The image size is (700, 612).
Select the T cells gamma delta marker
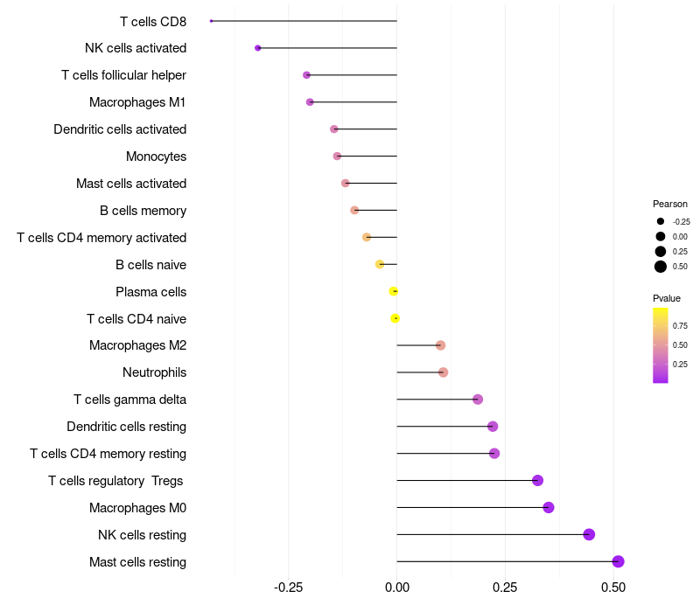click(x=478, y=400)
